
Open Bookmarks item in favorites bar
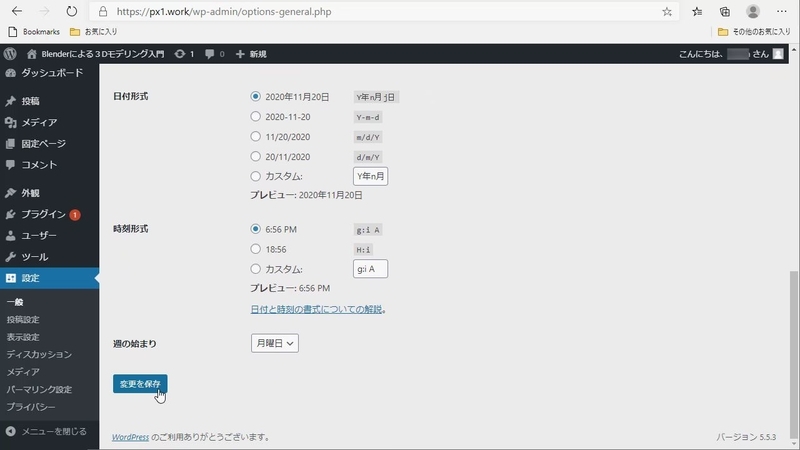pos(35,32)
